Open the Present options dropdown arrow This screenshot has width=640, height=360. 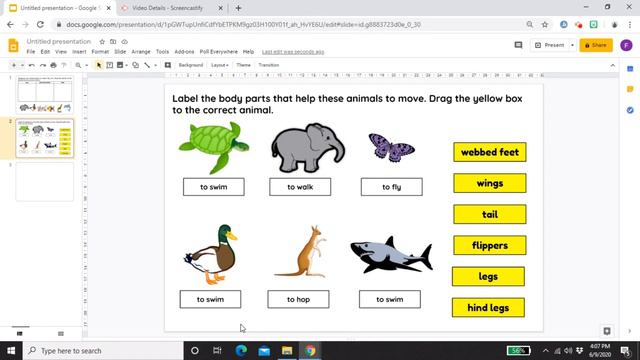pos(572,45)
